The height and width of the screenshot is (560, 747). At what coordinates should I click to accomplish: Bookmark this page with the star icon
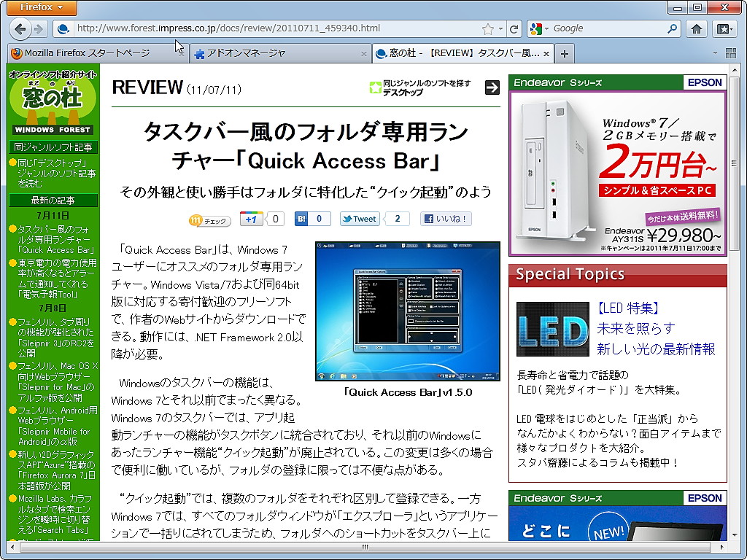pyautogui.click(x=488, y=29)
